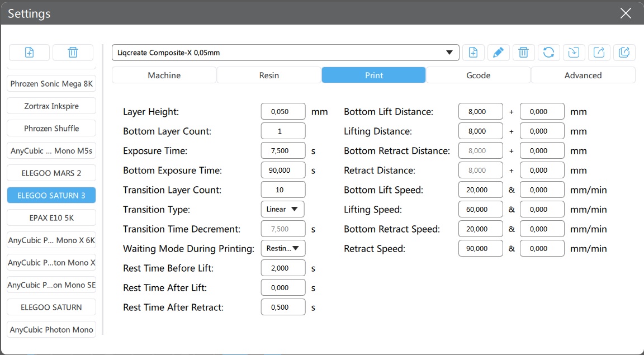Click the stacked-pages export all icon

pyautogui.click(x=624, y=53)
